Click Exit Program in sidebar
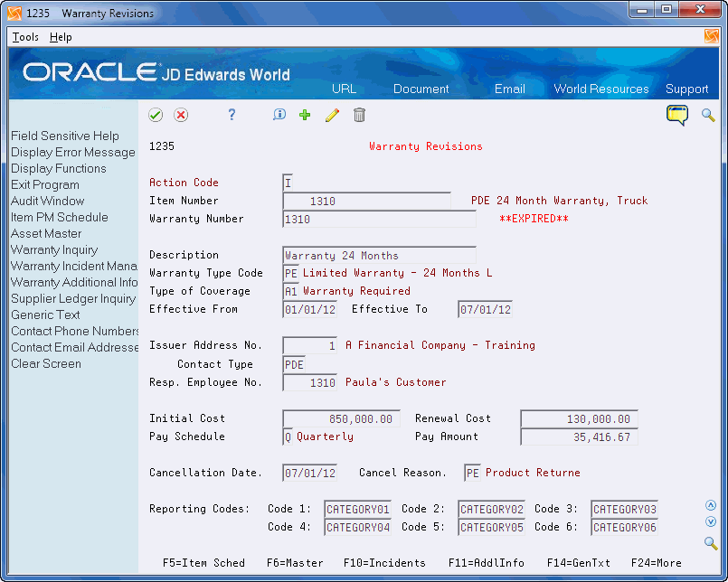The image size is (728, 582). pos(45,184)
